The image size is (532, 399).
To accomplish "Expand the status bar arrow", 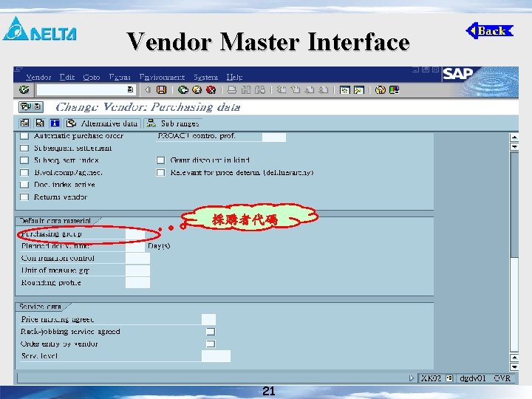I will point(412,378).
